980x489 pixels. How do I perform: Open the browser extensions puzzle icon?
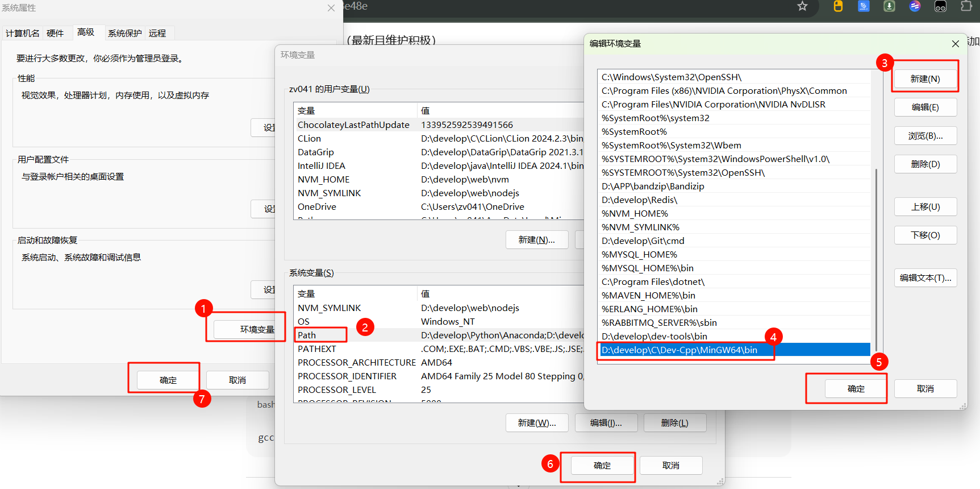point(966,6)
